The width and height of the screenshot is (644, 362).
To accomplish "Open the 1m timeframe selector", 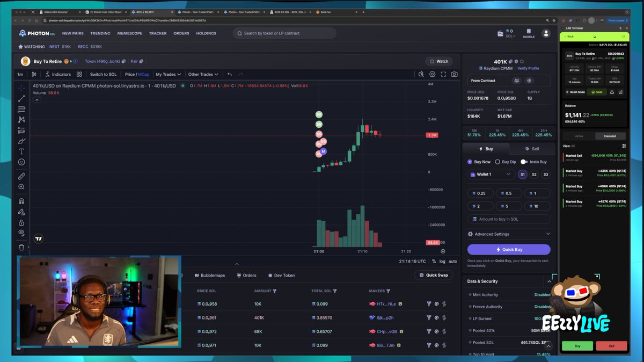I will pos(20,74).
